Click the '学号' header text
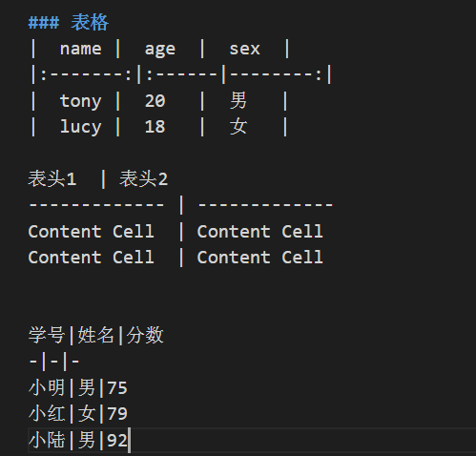Image resolution: width=476 pixels, height=456 pixels. coord(47,335)
